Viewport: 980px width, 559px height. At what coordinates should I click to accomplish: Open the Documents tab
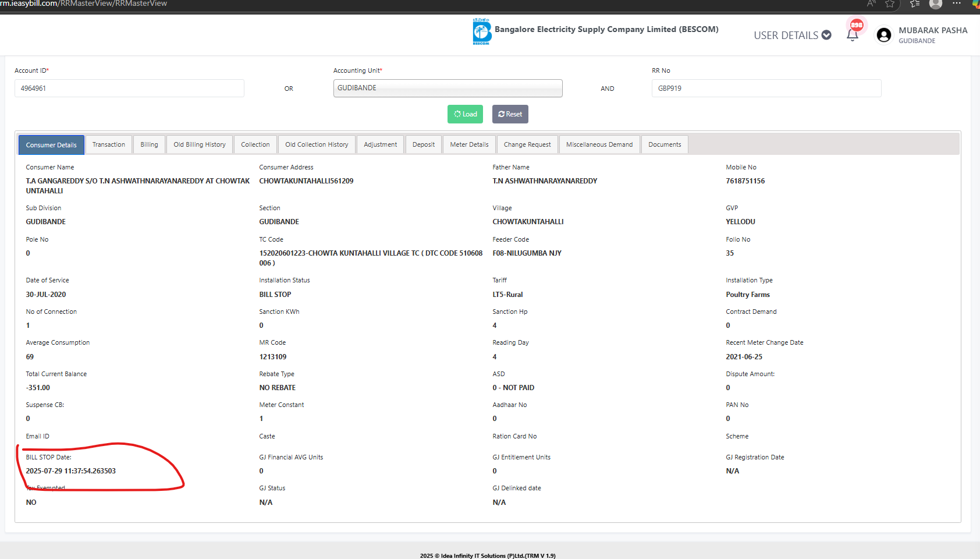(x=664, y=144)
